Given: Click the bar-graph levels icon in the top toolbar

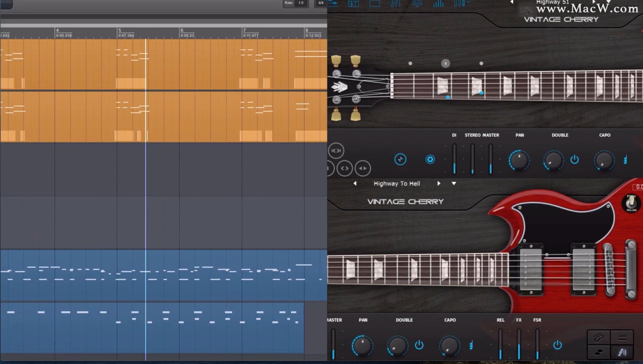Looking at the screenshot, I should [438, 3].
